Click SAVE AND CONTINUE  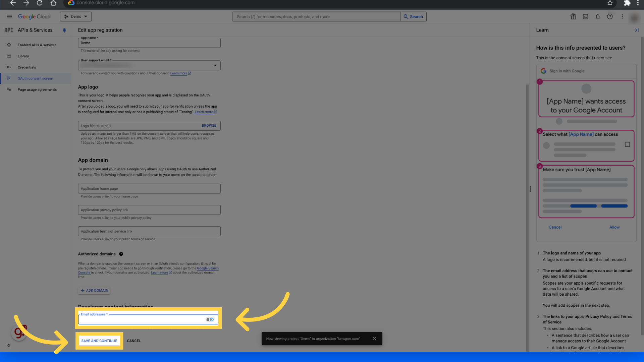[x=99, y=341]
